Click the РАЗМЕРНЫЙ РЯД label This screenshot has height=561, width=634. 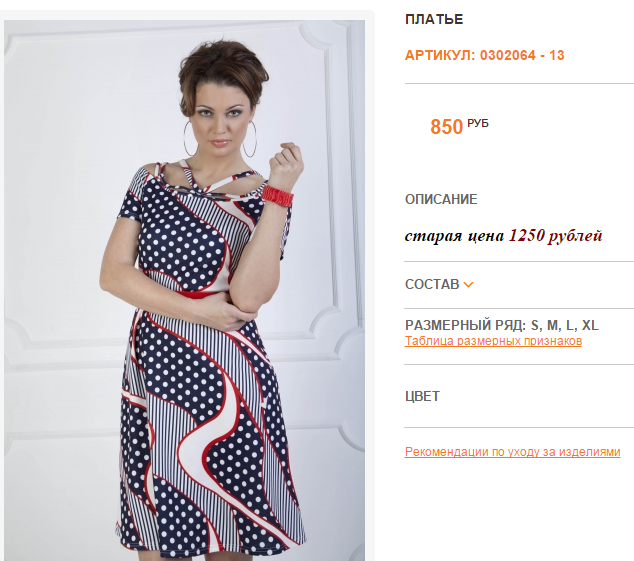[465, 325]
